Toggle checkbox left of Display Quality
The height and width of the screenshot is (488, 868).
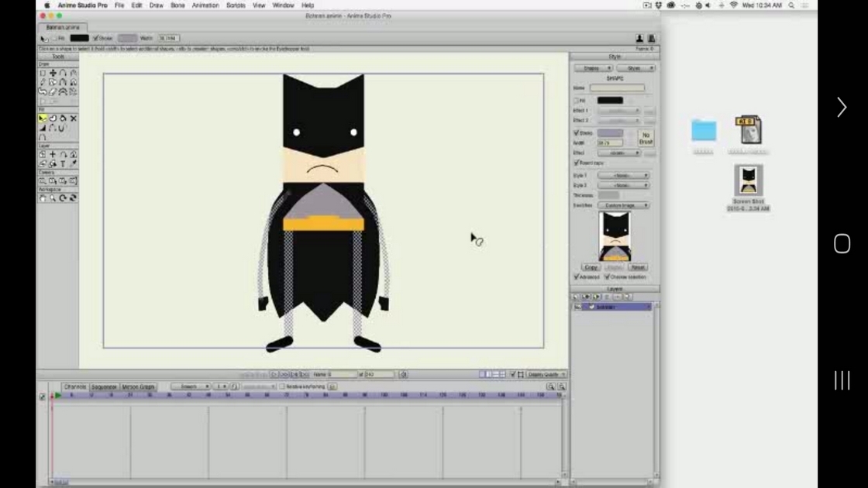pos(512,375)
